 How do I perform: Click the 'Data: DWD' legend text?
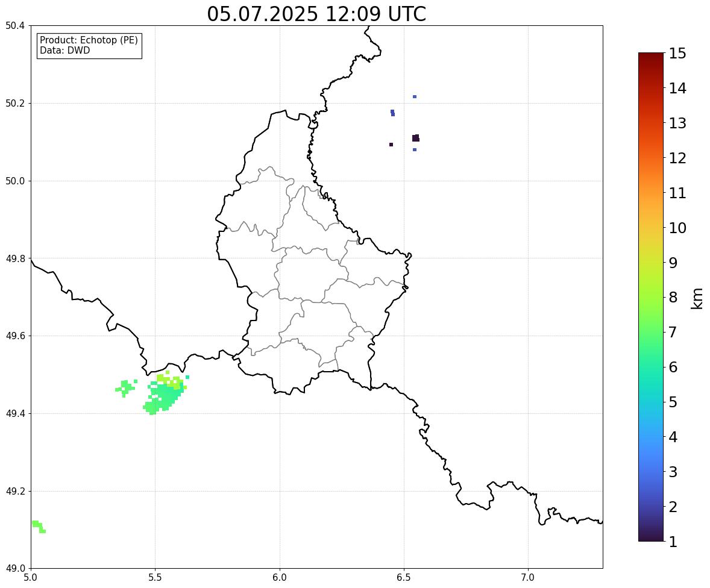tap(64, 50)
